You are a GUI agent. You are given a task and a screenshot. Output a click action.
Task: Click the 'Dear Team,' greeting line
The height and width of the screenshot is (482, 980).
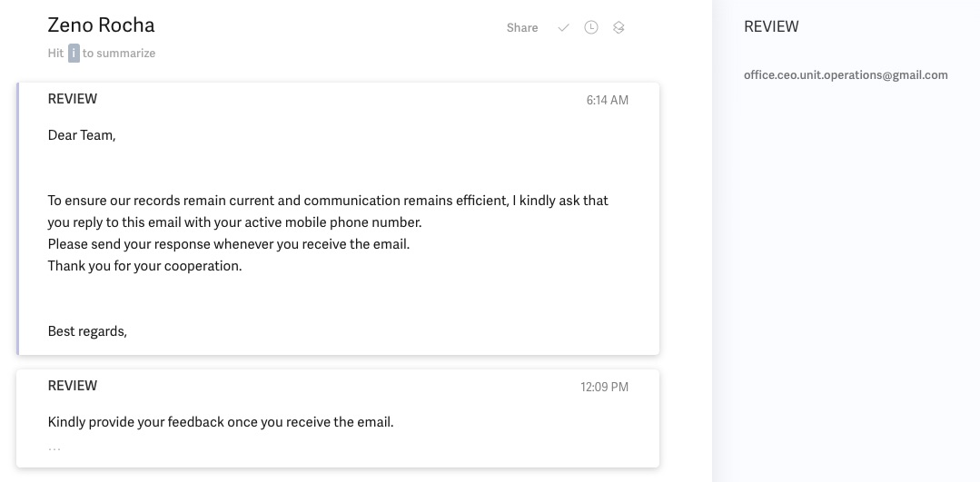pos(82,135)
